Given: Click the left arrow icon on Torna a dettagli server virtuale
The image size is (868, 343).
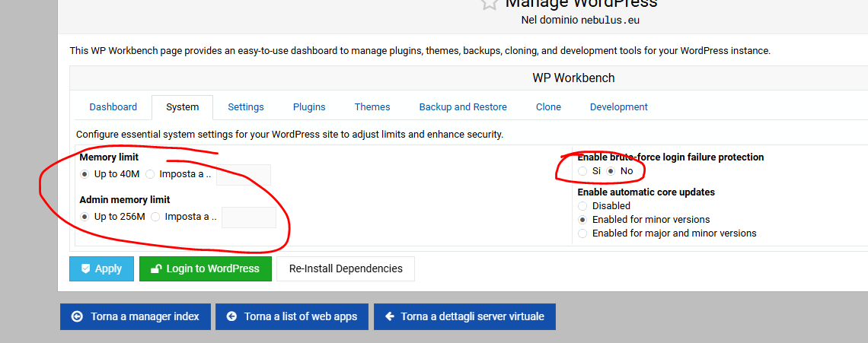Looking at the screenshot, I should click(x=390, y=316).
